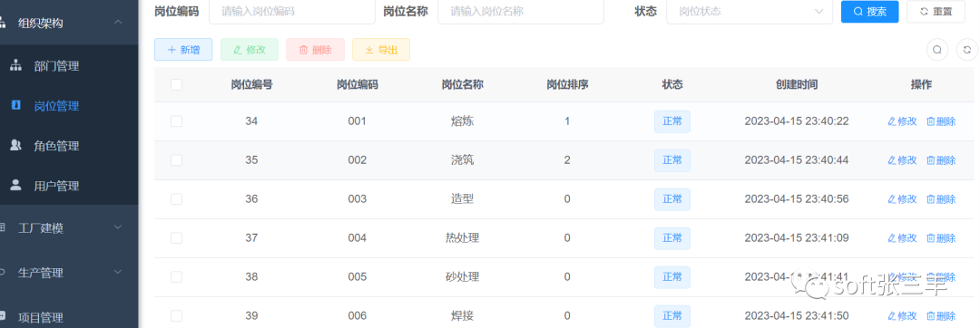Click the round refresh icon above table
The image size is (980, 328).
[x=967, y=50]
